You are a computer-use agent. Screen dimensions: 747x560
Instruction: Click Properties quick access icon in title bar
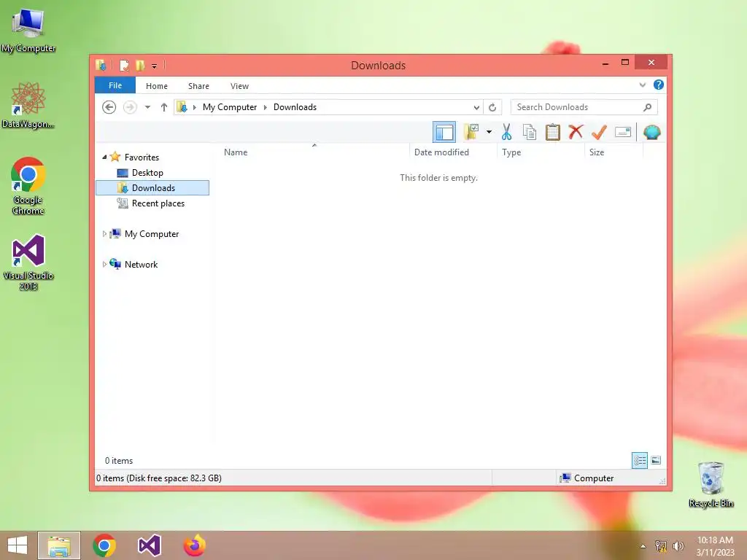pos(124,65)
